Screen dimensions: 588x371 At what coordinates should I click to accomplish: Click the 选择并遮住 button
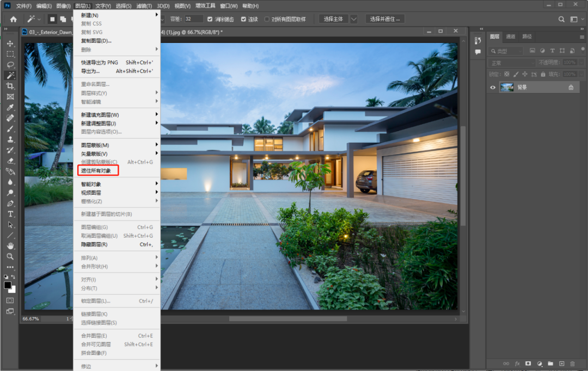tap(385, 19)
